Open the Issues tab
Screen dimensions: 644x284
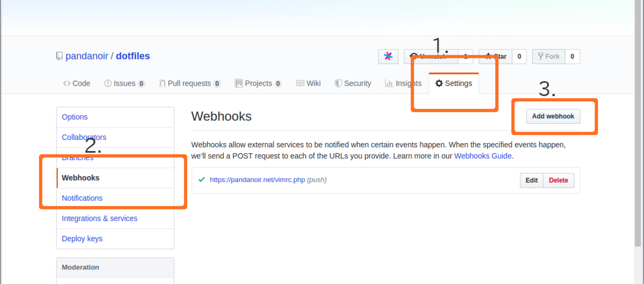125,83
